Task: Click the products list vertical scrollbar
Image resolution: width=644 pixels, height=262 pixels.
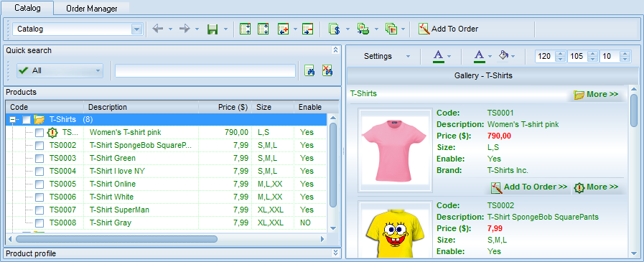Action: point(333,164)
